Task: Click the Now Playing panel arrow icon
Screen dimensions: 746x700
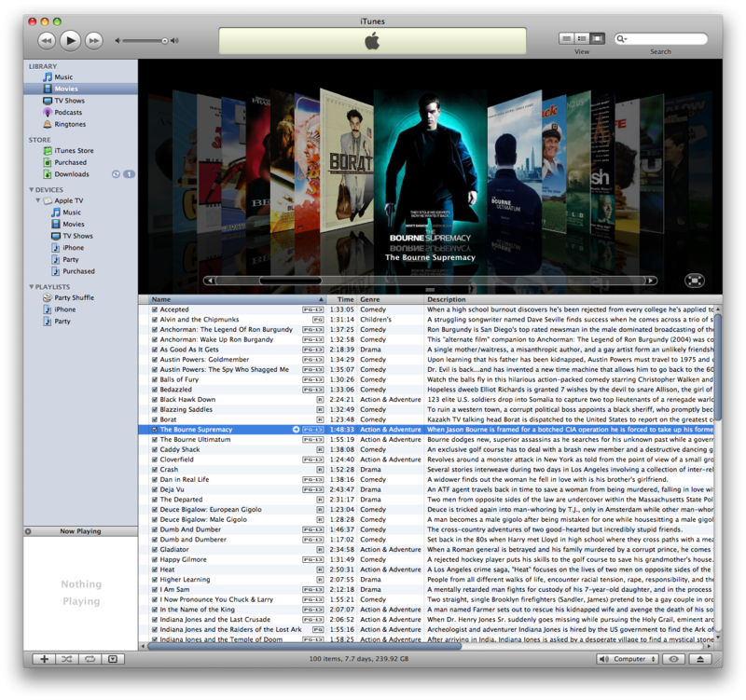Action: [x=28, y=531]
